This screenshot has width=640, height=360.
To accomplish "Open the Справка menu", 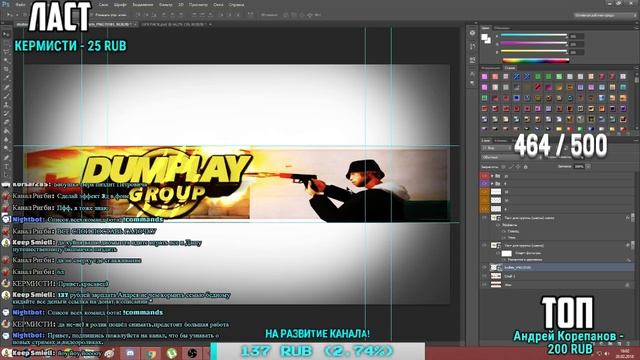I will point(236,4).
